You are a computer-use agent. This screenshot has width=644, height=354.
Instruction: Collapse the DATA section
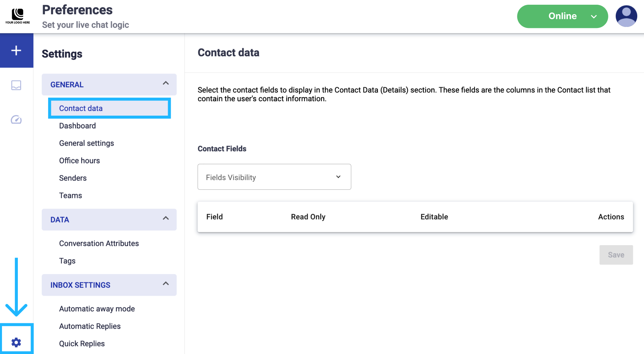[165, 219]
